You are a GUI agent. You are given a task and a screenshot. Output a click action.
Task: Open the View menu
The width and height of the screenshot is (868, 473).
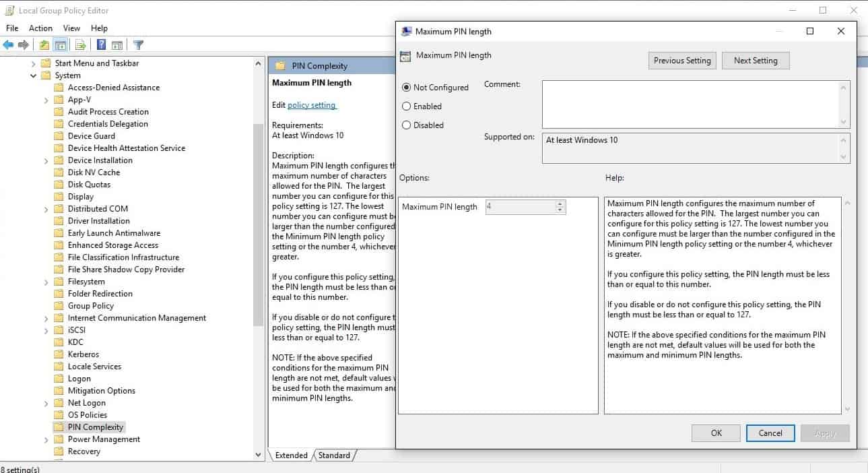pos(71,28)
